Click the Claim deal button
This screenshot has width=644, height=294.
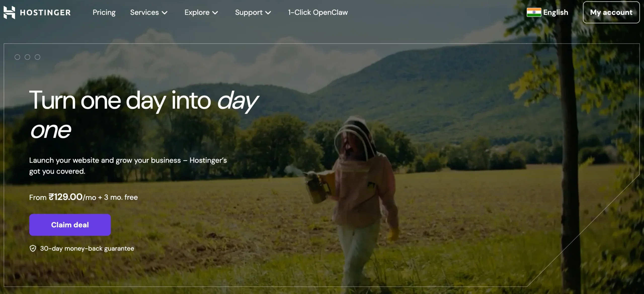[70, 225]
